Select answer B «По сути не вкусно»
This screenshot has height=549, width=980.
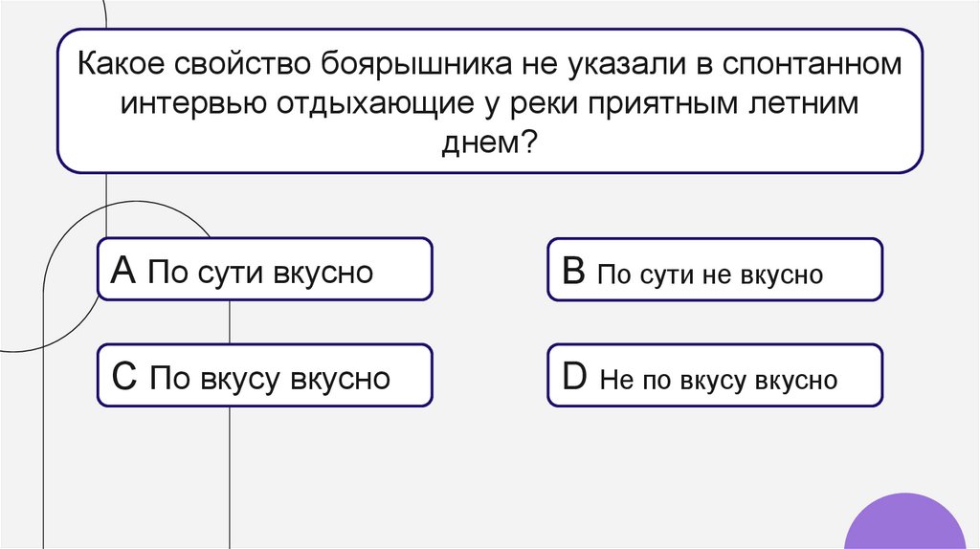click(x=714, y=273)
